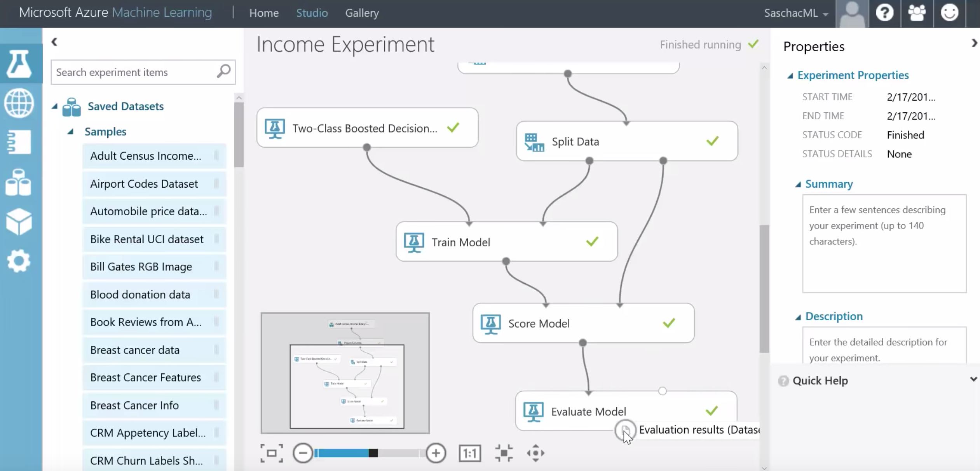Expand the Quick Help panel chevron

click(x=973, y=379)
